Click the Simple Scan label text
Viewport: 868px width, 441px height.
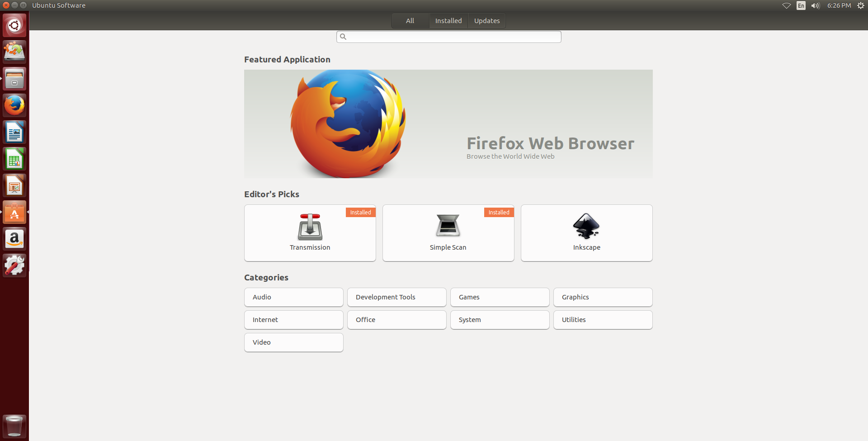coord(448,247)
